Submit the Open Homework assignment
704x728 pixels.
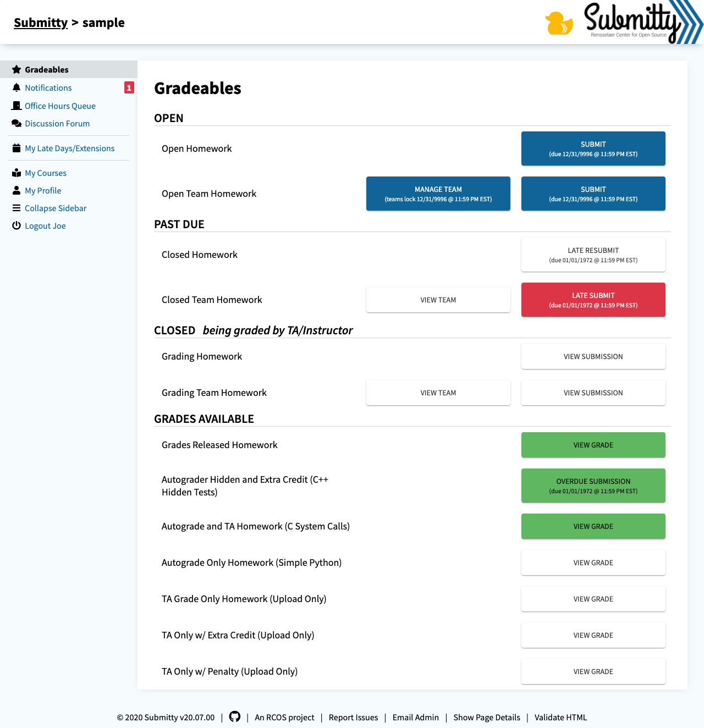point(593,148)
